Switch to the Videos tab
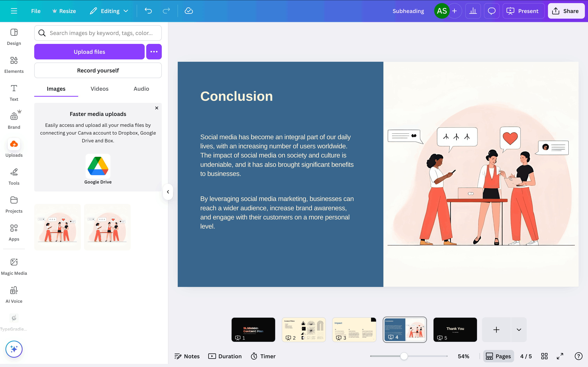 coord(99,89)
